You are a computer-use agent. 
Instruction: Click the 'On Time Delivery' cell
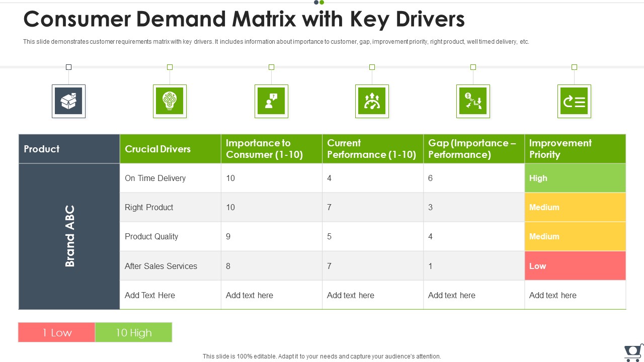pos(170,178)
